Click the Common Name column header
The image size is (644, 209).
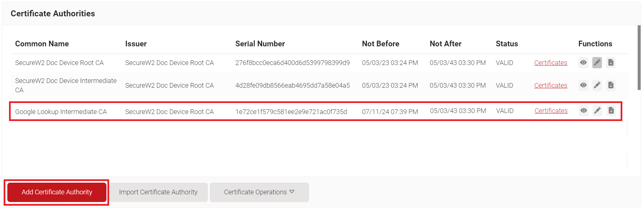coord(42,44)
